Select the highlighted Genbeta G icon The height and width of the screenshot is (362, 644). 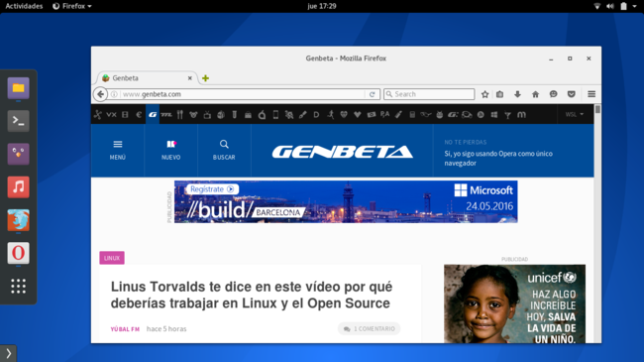(153, 115)
